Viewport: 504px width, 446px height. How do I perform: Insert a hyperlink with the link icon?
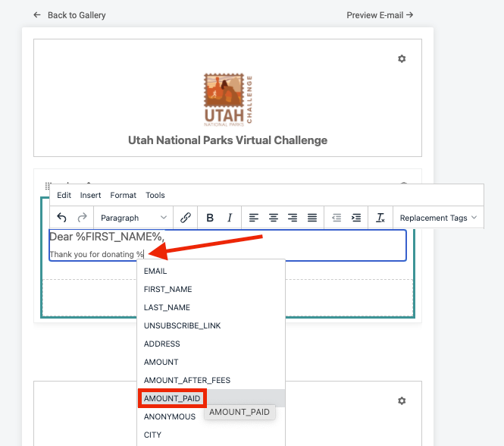pos(186,218)
